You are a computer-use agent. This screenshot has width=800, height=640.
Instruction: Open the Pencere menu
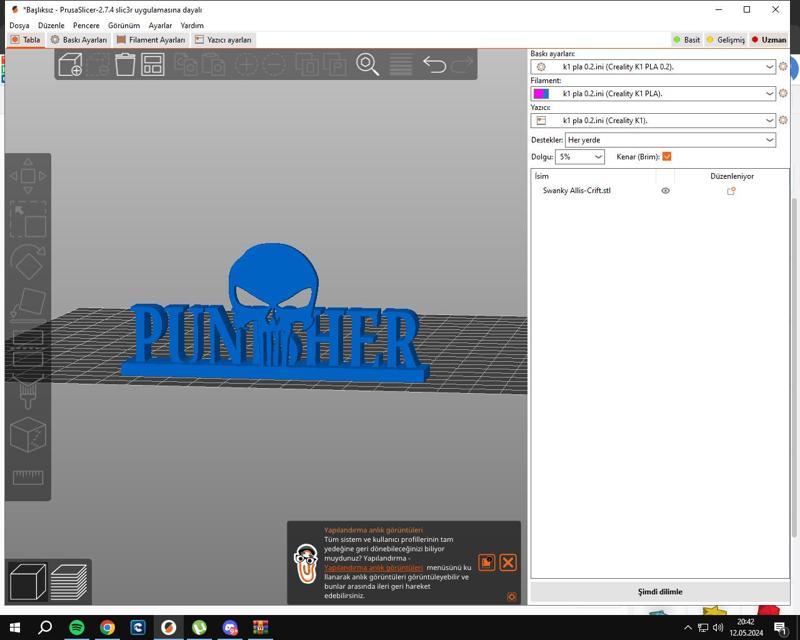coord(86,25)
